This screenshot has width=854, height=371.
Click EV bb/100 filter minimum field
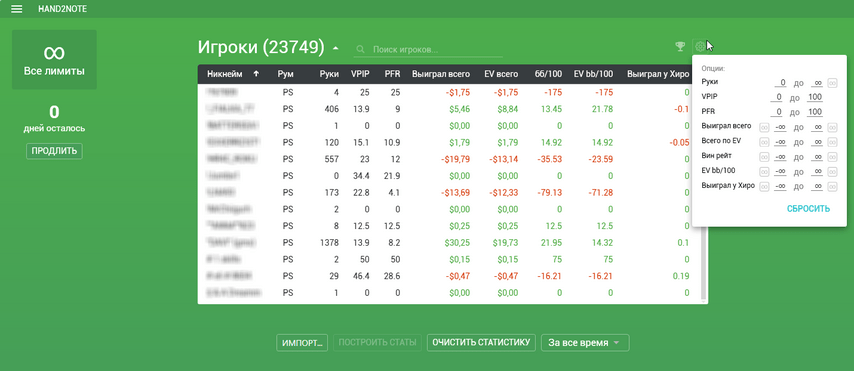click(780, 172)
